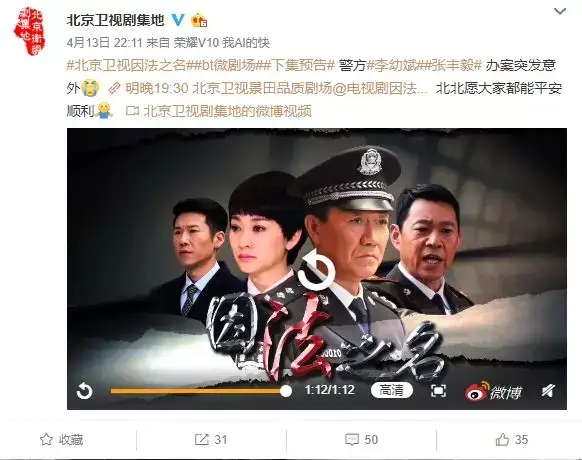Click the blue verified V badge
The height and width of the screenshot is (460, 582).
coord(178,20)
